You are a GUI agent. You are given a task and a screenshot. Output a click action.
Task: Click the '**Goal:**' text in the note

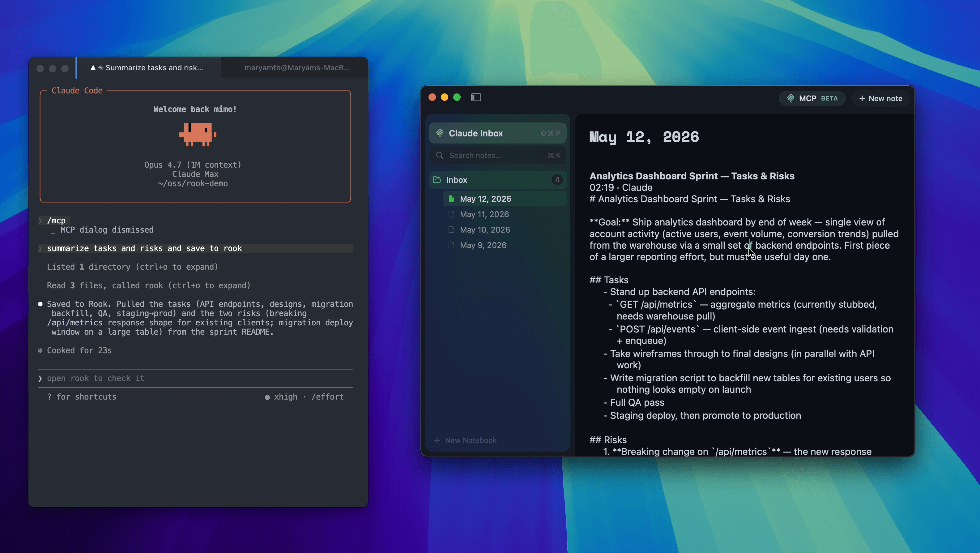[x=609, y=222]
